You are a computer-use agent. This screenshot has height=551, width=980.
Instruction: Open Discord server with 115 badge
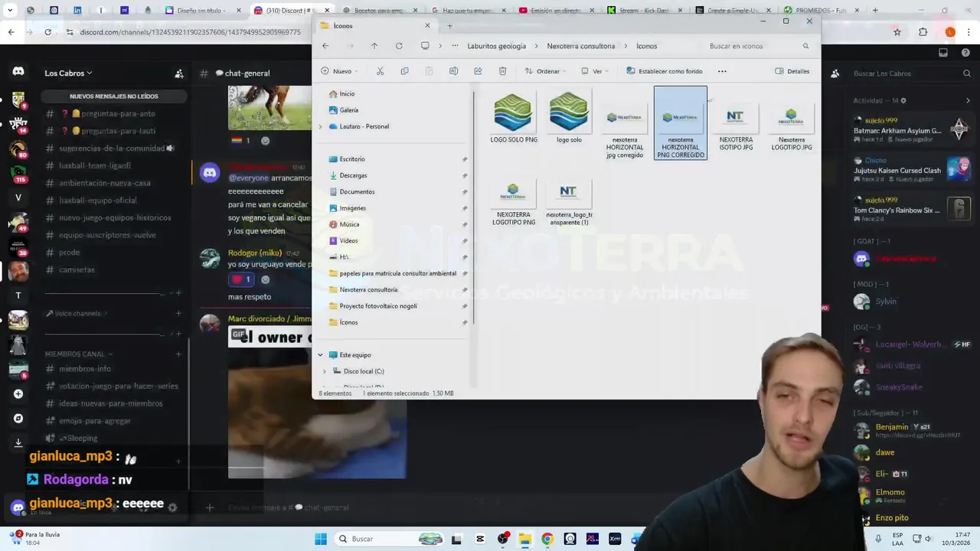pyautogui.click(x=18, y=173)
